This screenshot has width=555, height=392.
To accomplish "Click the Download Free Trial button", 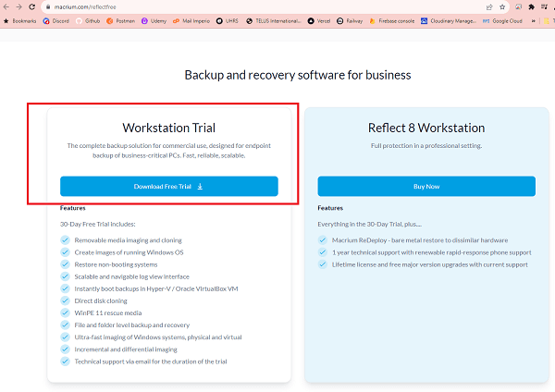I will coord(169,186).
